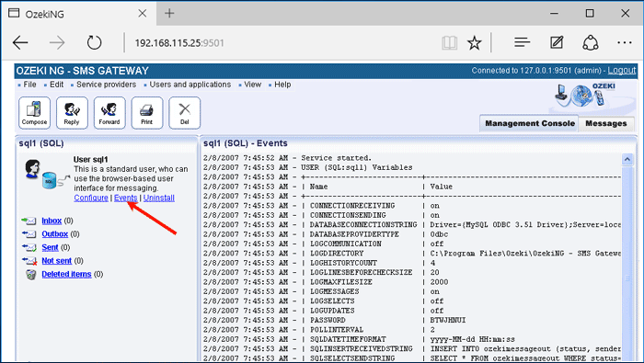Open the Users and applications menu

(190, 85)
